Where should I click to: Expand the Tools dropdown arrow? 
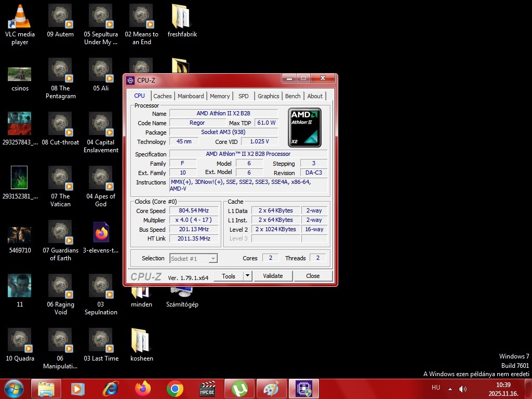coord(248,276)
